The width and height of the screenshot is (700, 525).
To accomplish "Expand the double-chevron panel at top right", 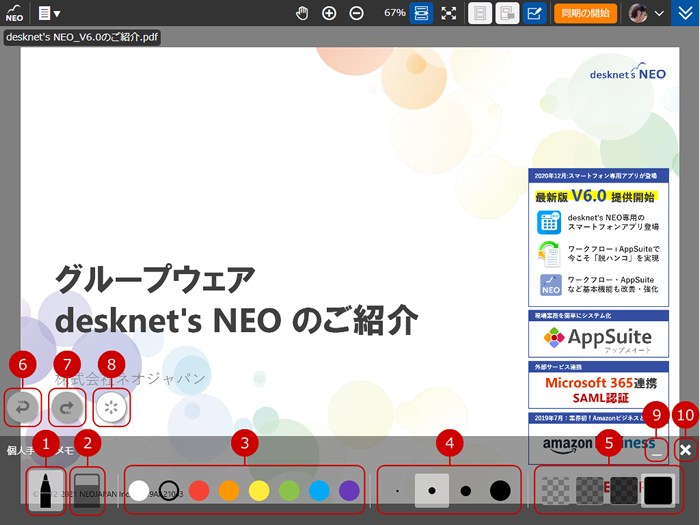I will pyautogui.click(x=685, y=13).
